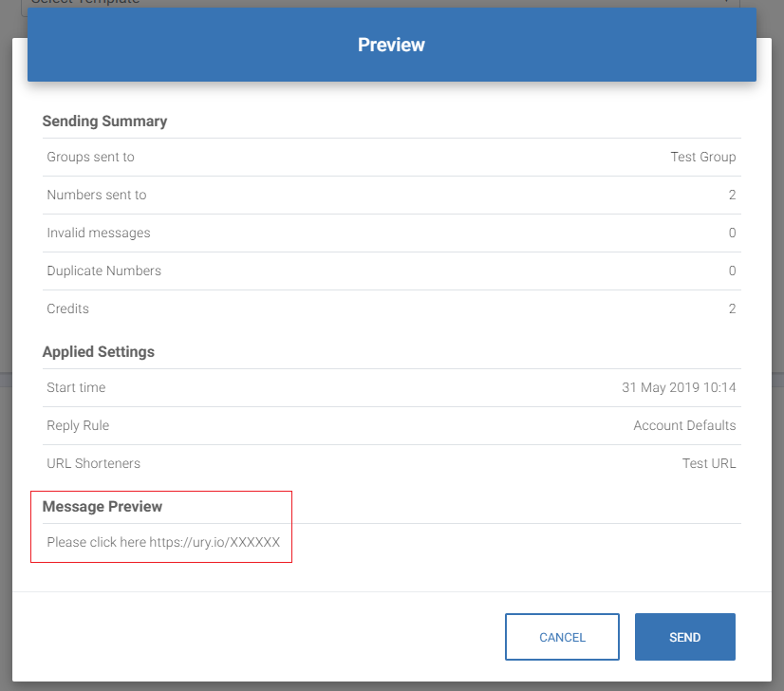Click the Test URL shortener value
Image resolution: width=784 pixels, height=691 pixels.
[710, 463]
